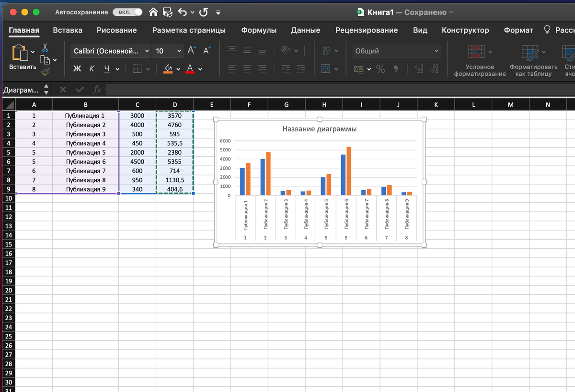Toggle bold formatting (Ж)
This screenshot has width=575, height=392.
point(77,69)
